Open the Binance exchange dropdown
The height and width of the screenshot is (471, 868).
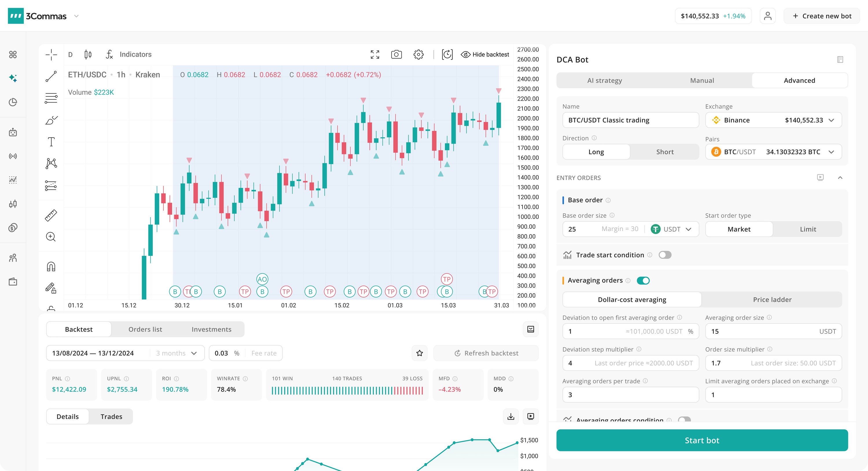click(774, 120)
